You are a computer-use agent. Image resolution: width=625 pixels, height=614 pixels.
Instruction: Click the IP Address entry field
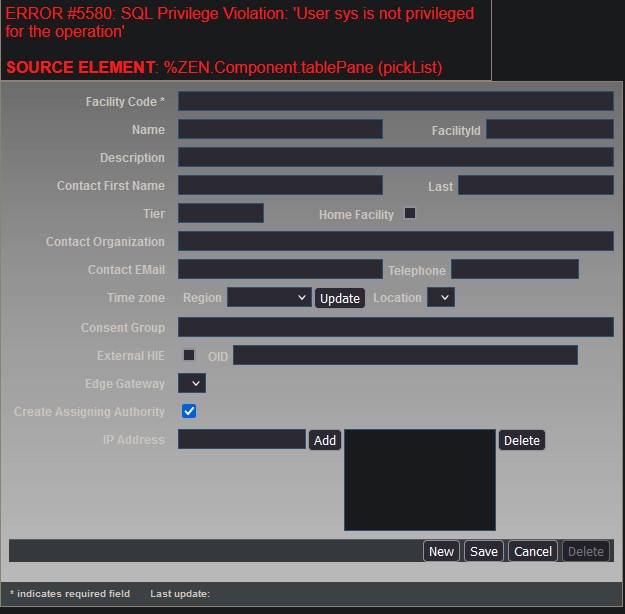[x=242, y=439]
